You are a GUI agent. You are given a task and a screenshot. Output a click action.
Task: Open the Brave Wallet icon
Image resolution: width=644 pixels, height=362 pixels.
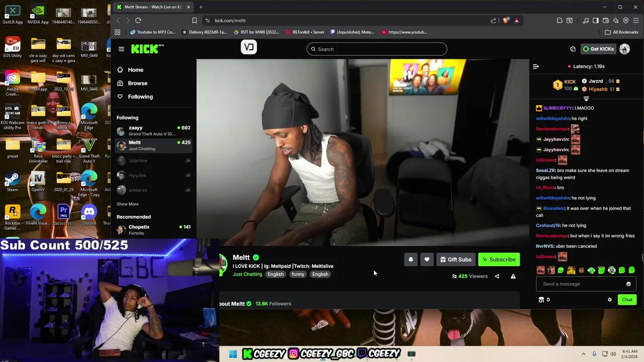point(606,21)
